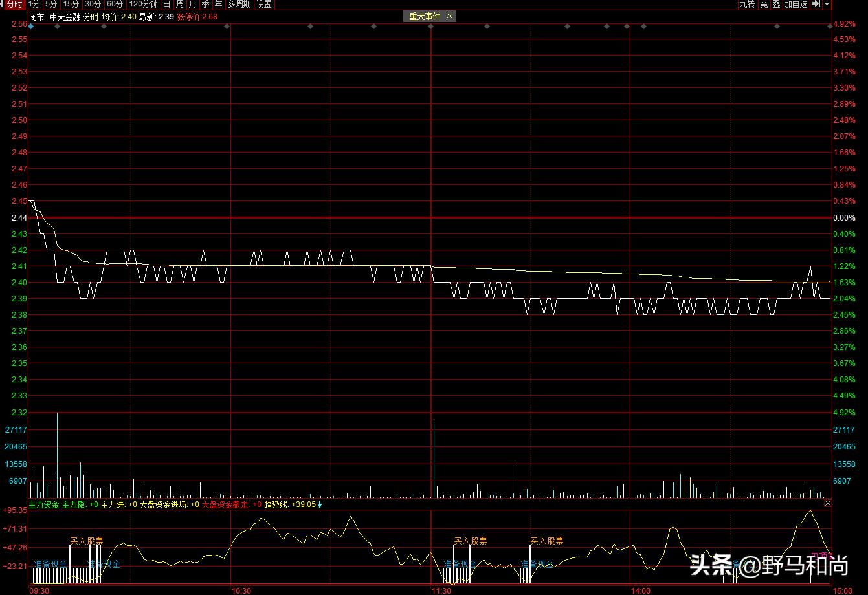
Task: Click the 趋势线: +39.05 readout
Action: [290, 504]
